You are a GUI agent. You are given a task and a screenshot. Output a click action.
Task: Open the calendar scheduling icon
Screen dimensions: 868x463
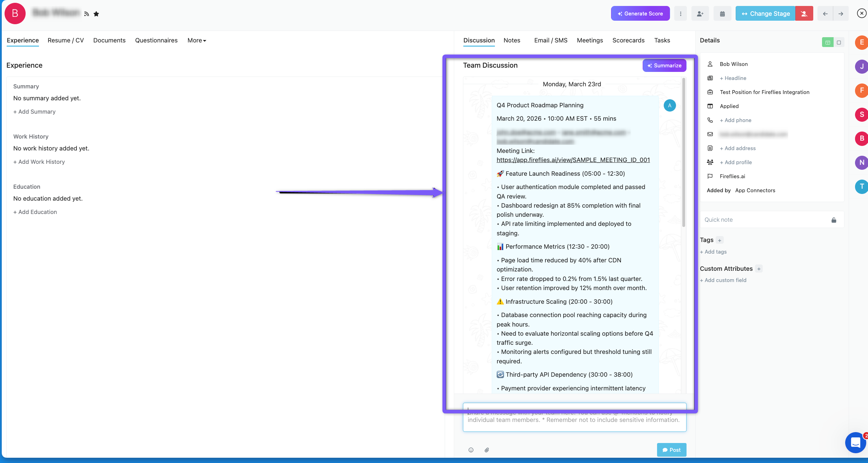(x=722, y=14)
